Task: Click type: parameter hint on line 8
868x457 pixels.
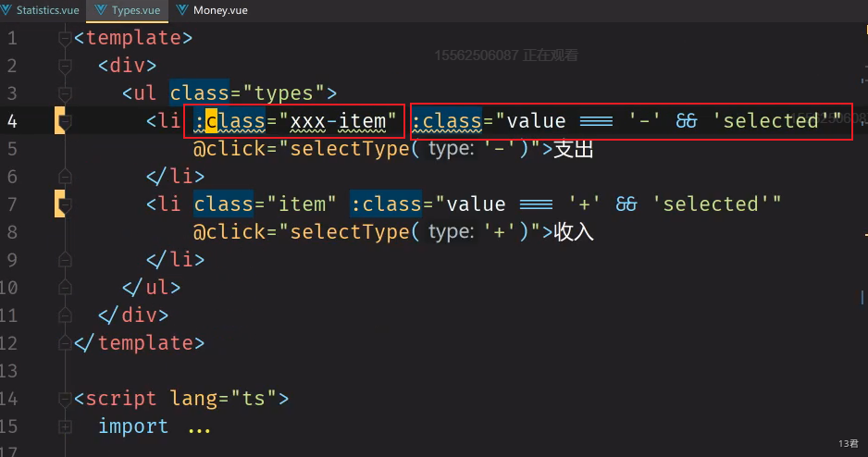Action: pos(451,232)
